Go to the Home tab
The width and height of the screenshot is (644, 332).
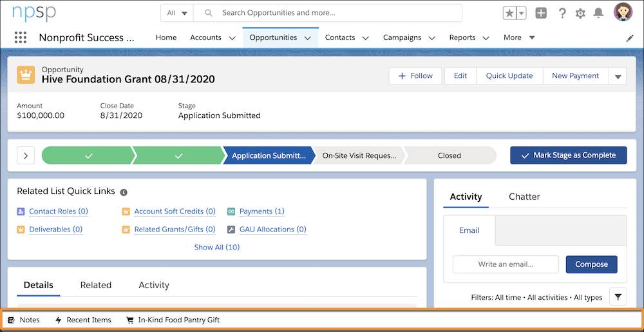166,37
